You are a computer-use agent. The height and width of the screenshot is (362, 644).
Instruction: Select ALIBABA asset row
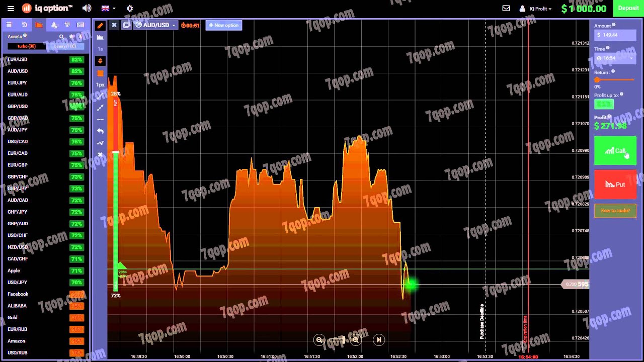[45, 306]
